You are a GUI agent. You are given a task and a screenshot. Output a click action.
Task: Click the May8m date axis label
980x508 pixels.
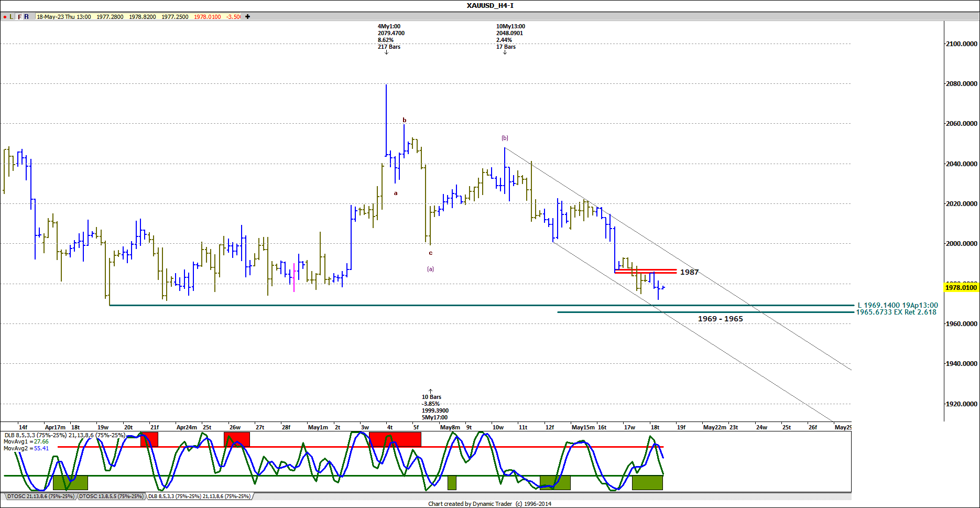click(x=450, y=427)
